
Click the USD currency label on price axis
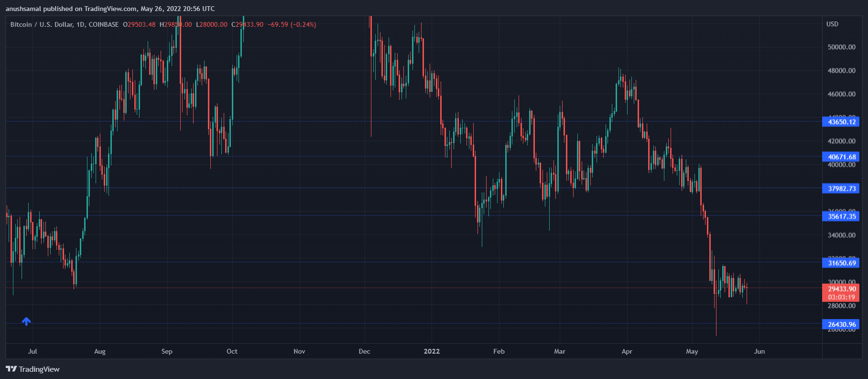point(832,24)
